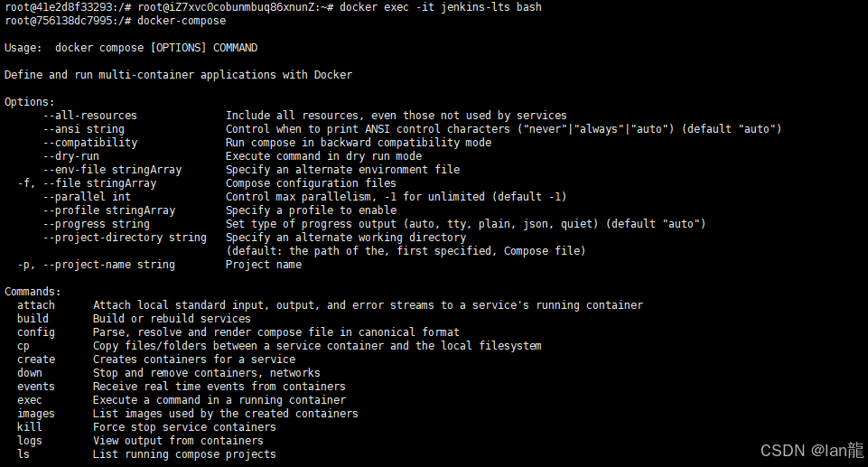Select the 'build' command name

(x=33, y=319)
